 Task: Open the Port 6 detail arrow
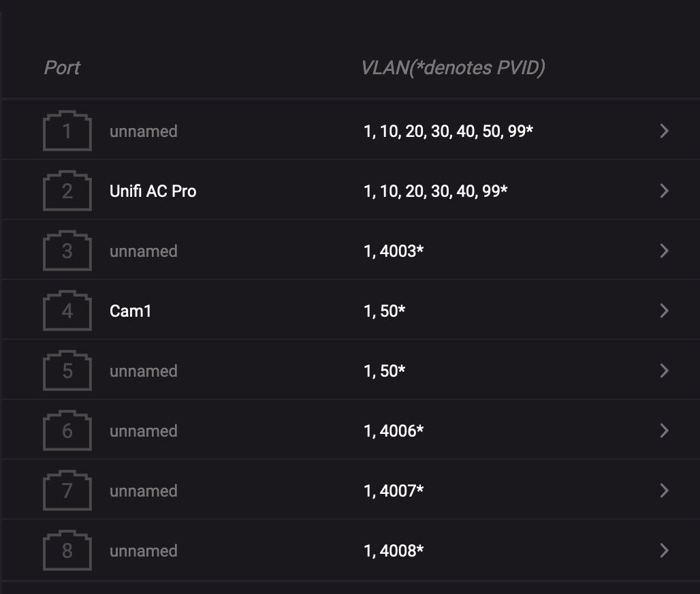pos(664,431)
